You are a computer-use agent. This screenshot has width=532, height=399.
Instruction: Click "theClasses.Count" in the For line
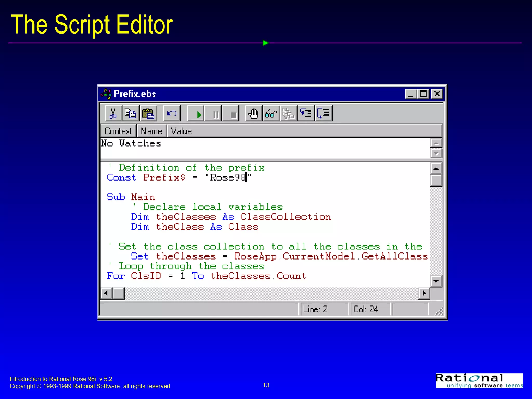click(x=258, y=276)
